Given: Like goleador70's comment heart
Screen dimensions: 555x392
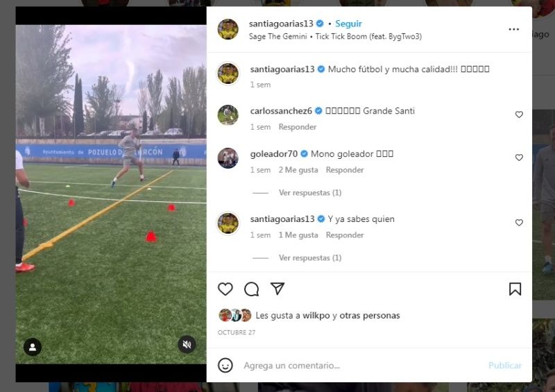Looking at the screenshot, I should [519, 157].
